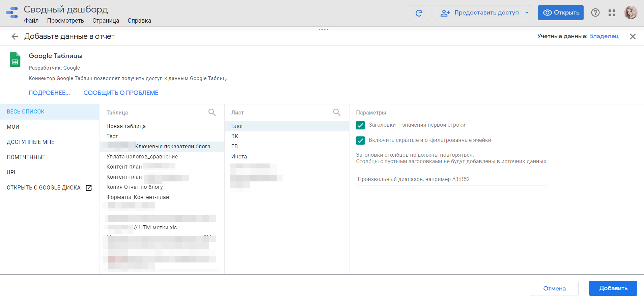Viewport: 644px width, 303px height.
Task: Search sheets using the Лист magnifier icon
Action: coord(337,112)
